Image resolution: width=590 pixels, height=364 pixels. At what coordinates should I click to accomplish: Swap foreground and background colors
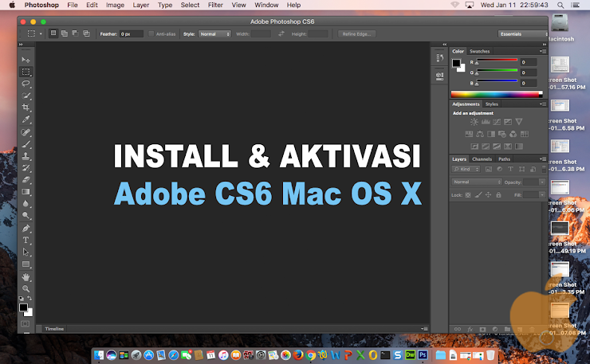[29, 298]
